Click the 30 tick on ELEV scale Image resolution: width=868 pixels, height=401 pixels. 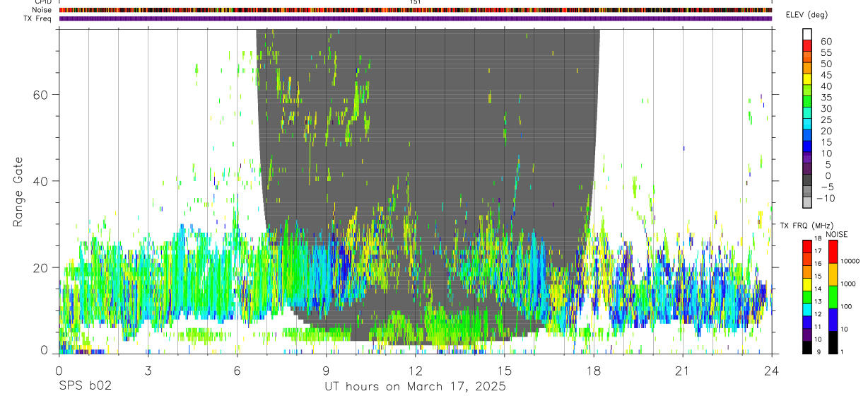point(826,109)
